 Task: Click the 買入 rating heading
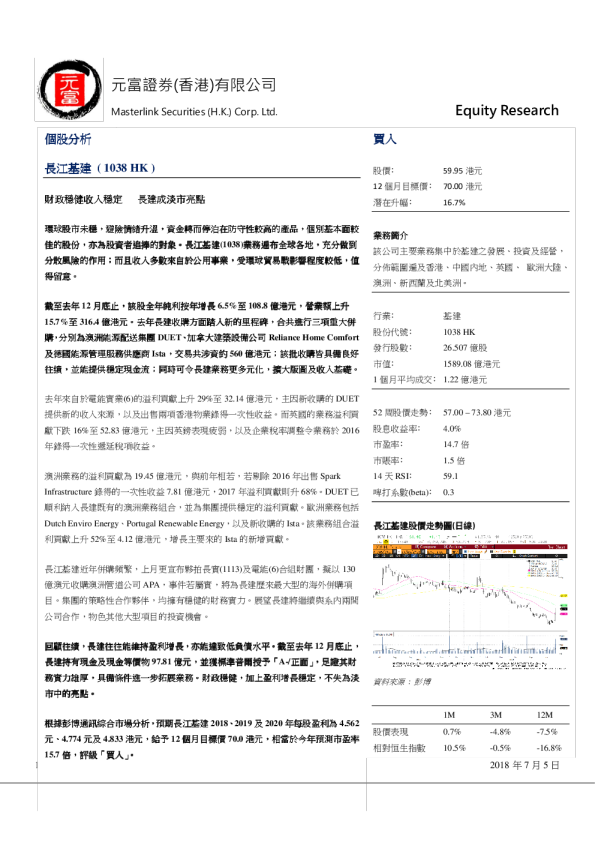click(384, 139)
